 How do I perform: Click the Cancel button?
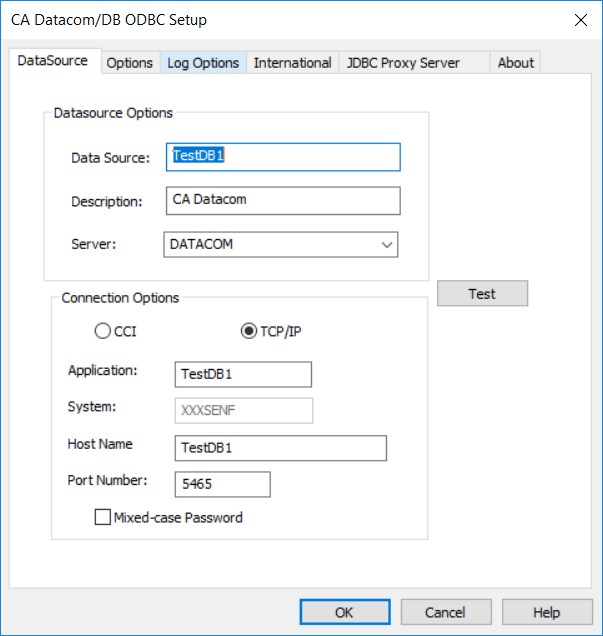[445, 612]
